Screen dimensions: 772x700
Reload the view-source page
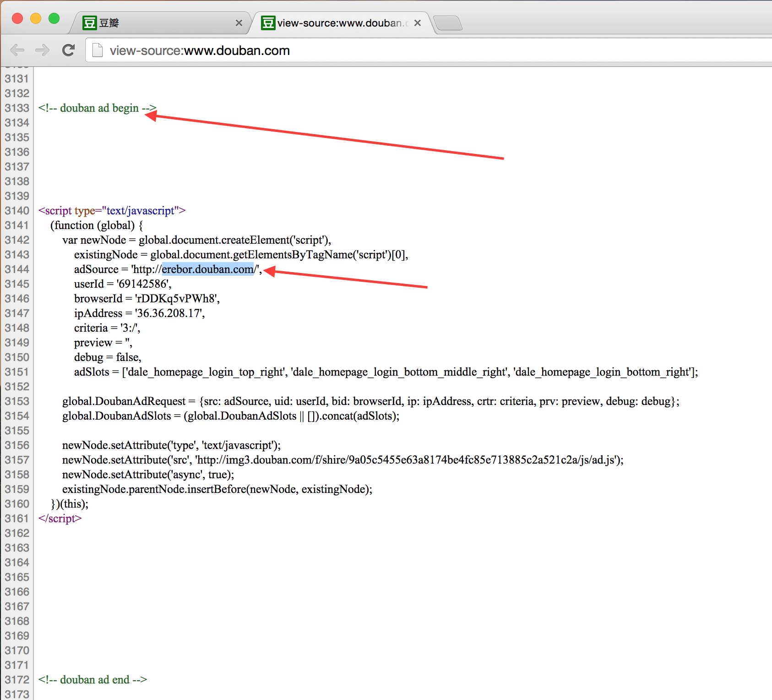pos(68,50)
